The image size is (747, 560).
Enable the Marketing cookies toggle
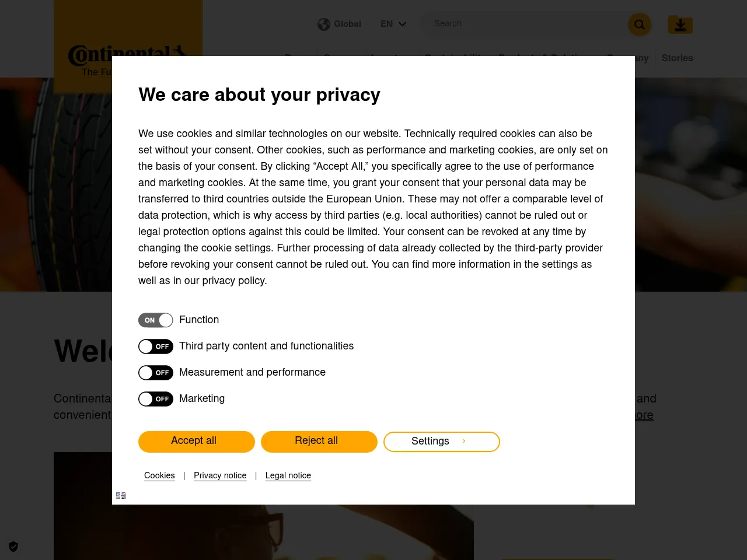pyautogui.click(x=155, y=398)
